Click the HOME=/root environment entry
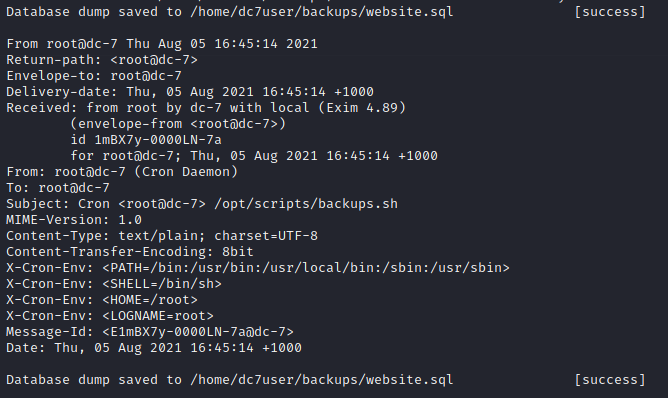This screenshot has height=398, width=668. 150,300
